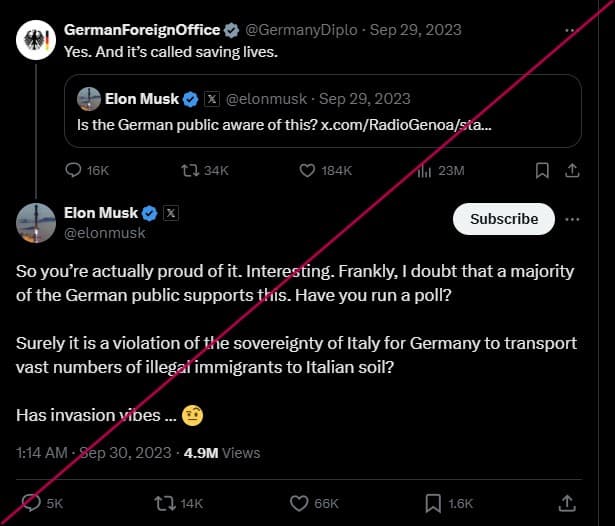Click the GermanForeignOffice display name
The width and height of the screenshot is (615, 526).
(141, 30)
